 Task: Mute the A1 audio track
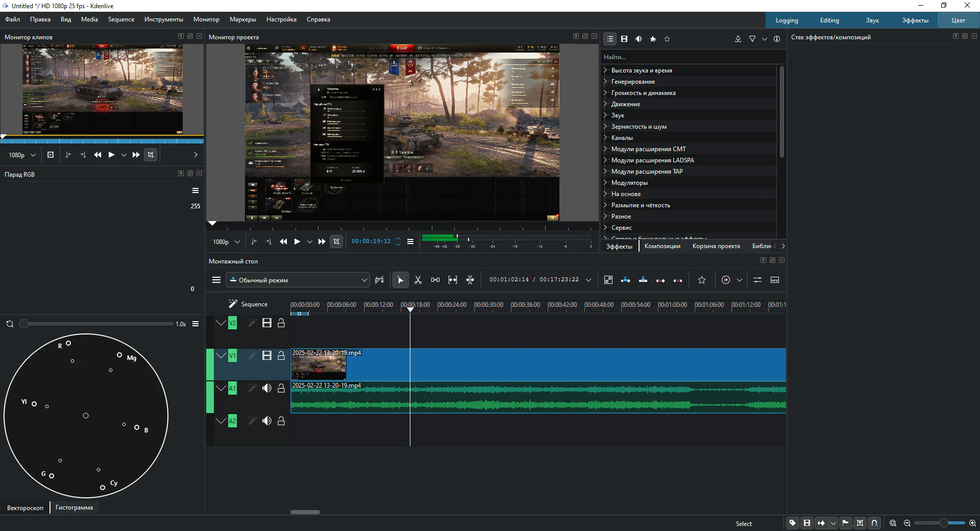coord(266,389)
